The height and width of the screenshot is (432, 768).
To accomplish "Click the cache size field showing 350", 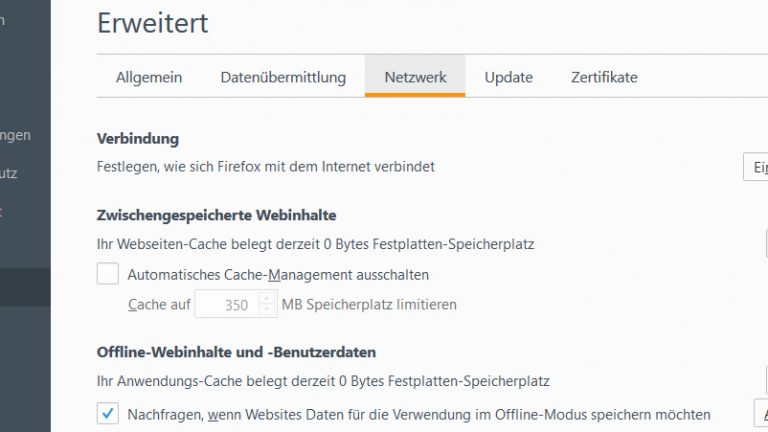I will pyautogui.click(x=227, y=305).
